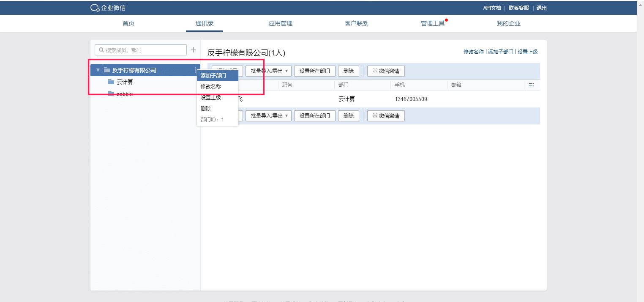Collapse the 反手柠檬有限公司 department tree
The image size is (644, 302).
(98, 70)
